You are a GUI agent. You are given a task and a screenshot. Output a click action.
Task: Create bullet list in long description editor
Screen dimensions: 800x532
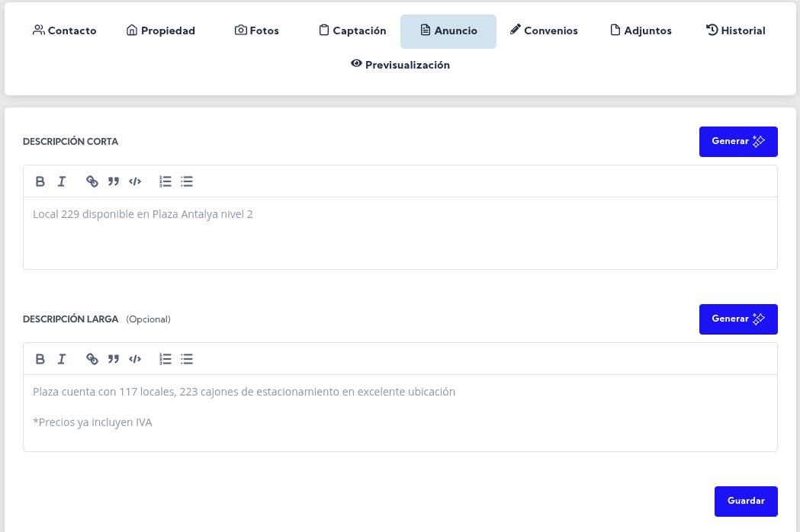click(x=187, y=359)
